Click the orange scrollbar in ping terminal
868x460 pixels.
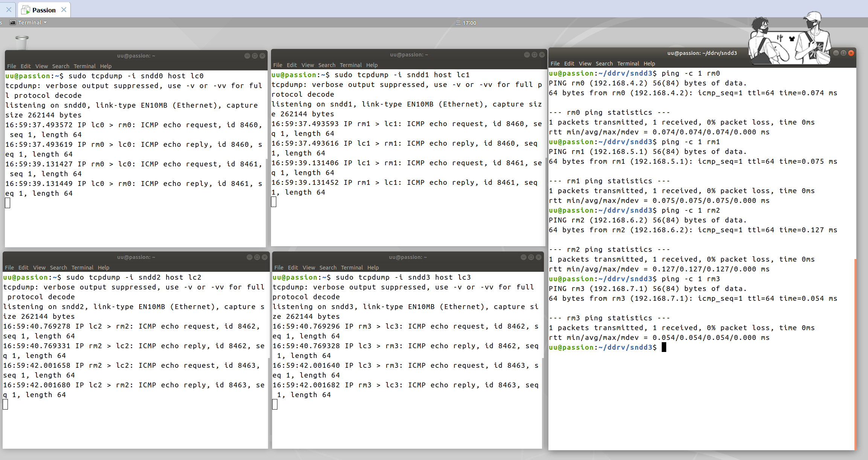(855, 354)
